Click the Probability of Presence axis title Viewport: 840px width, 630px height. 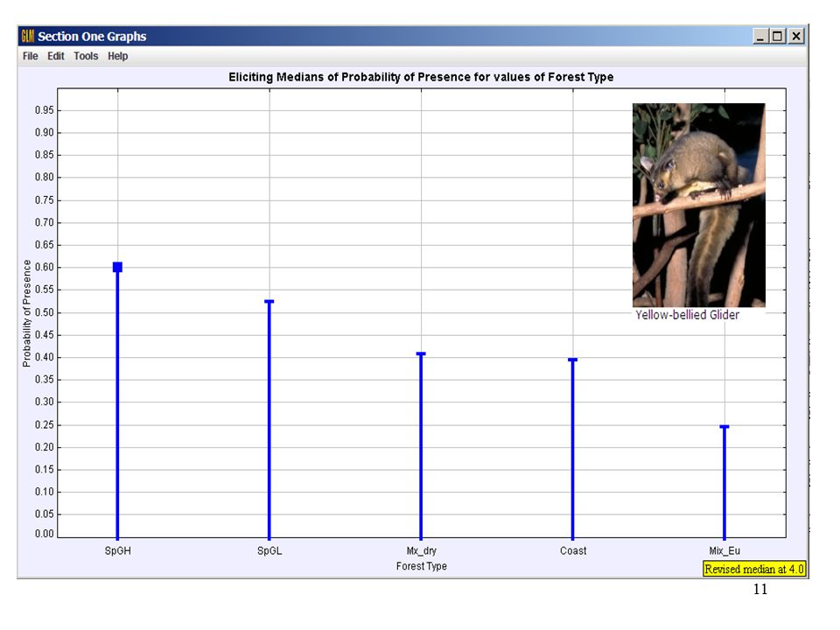tap(27, 313)
